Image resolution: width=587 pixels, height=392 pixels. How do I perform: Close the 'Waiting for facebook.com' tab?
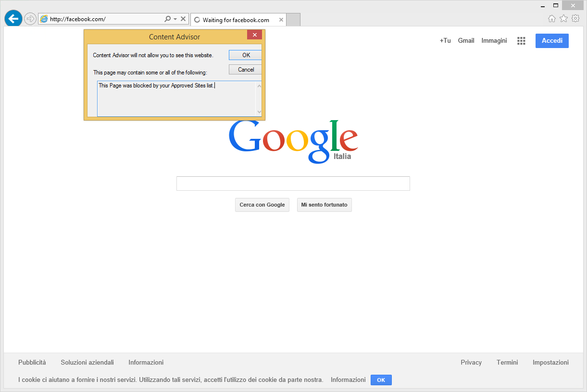[281, 20]
